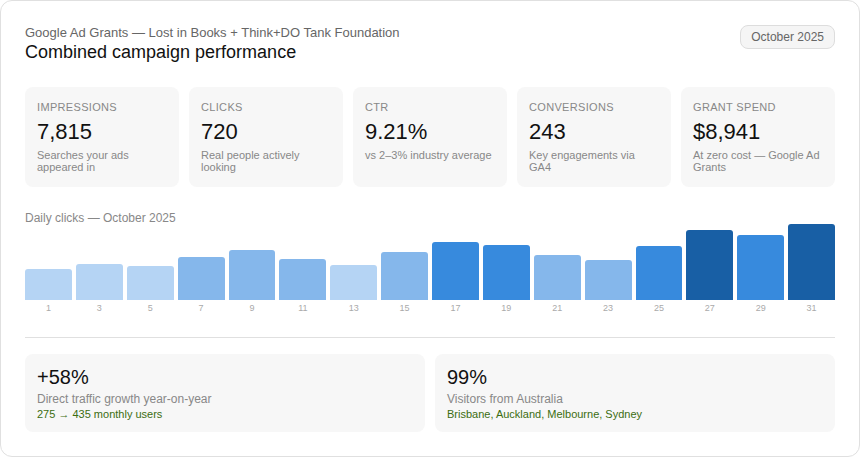860x457 pixels.
Task: Select the Grant Spend $8,941 card
Action: (x=758, y=136)
